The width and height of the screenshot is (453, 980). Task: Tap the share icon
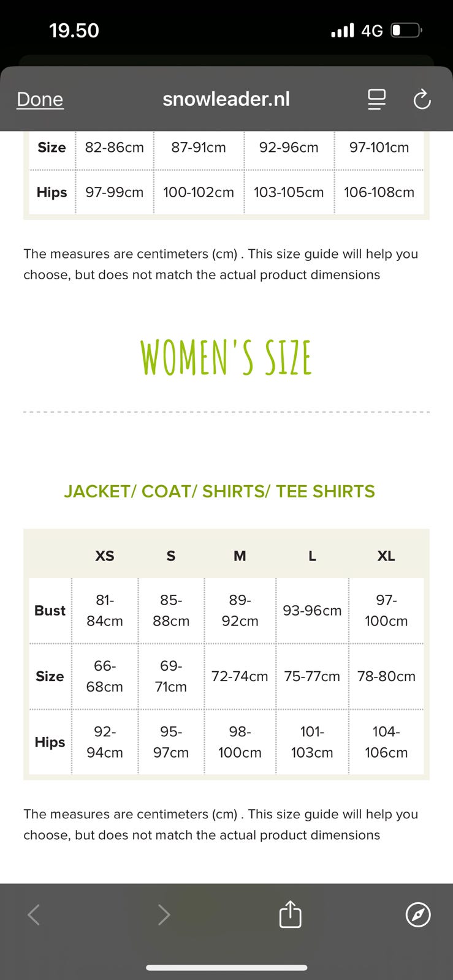click(x=290, y=914)
